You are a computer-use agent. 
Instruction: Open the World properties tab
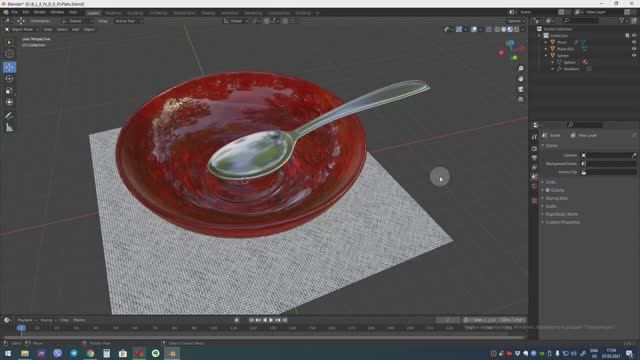[x=534, y=186]
